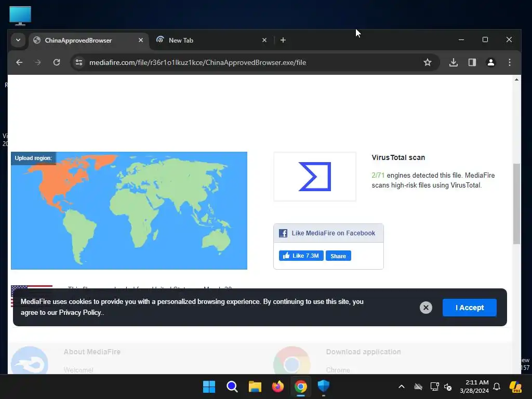
Task: Expand the tab search dropdown
Action: coord(18,40)
